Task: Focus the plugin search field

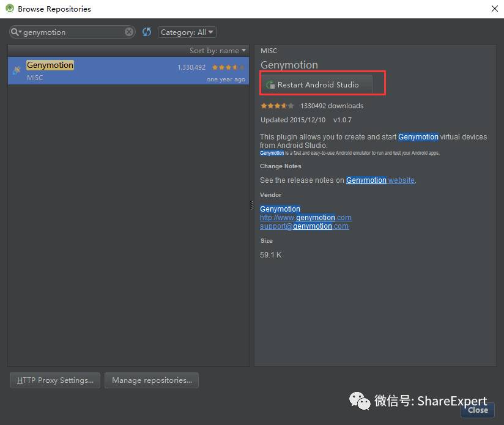Action: [x=72, y=32]
